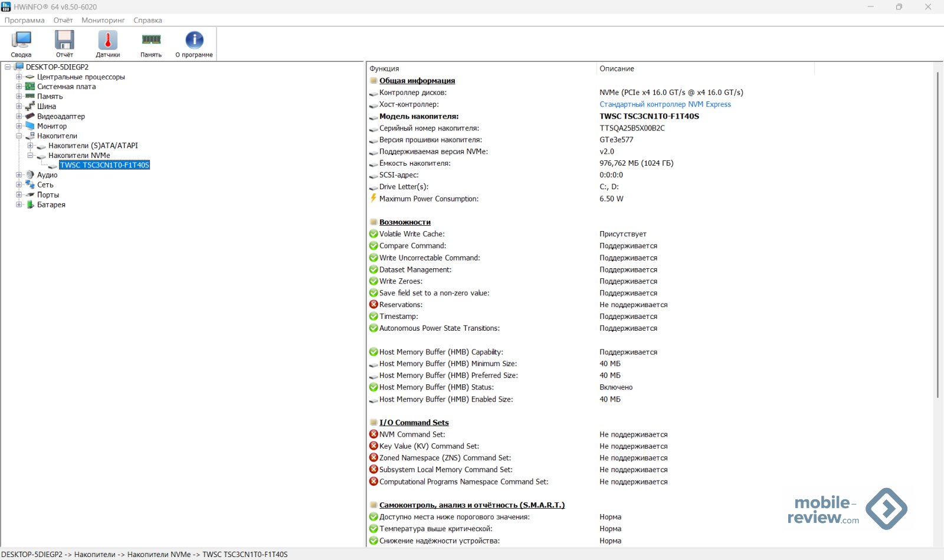Click the model value TWSC TSC3CN1T0-F1T40S in details
The height and width of the screenshot is (560, 944).
click(x=649, y=116)
